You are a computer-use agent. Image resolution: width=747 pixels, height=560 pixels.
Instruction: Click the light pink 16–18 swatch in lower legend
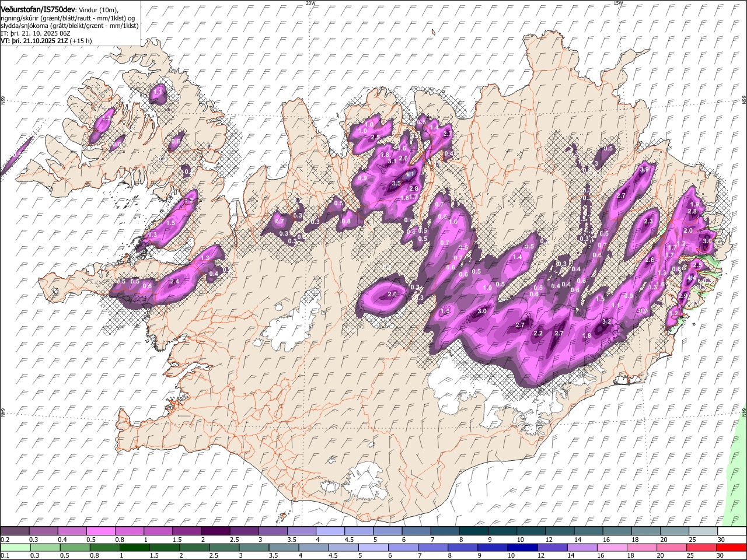[x=612, y=547]
